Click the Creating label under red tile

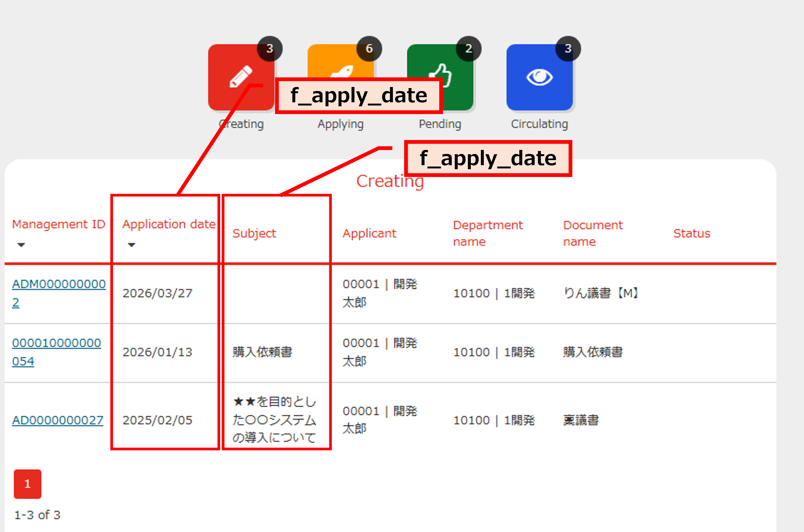pos(241,124)
